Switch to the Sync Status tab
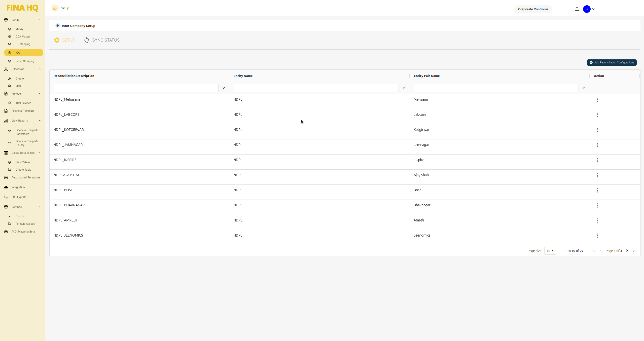Viewport: 644px width, 341px height. coord(102,40)
